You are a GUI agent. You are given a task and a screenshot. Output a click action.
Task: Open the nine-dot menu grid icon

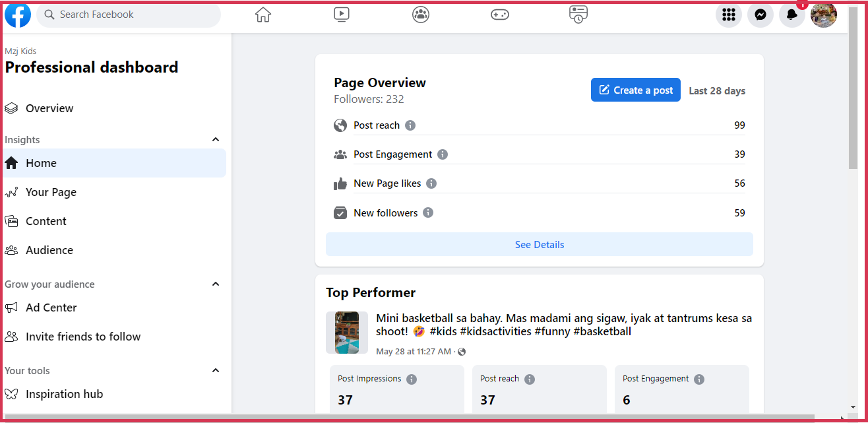729,15
